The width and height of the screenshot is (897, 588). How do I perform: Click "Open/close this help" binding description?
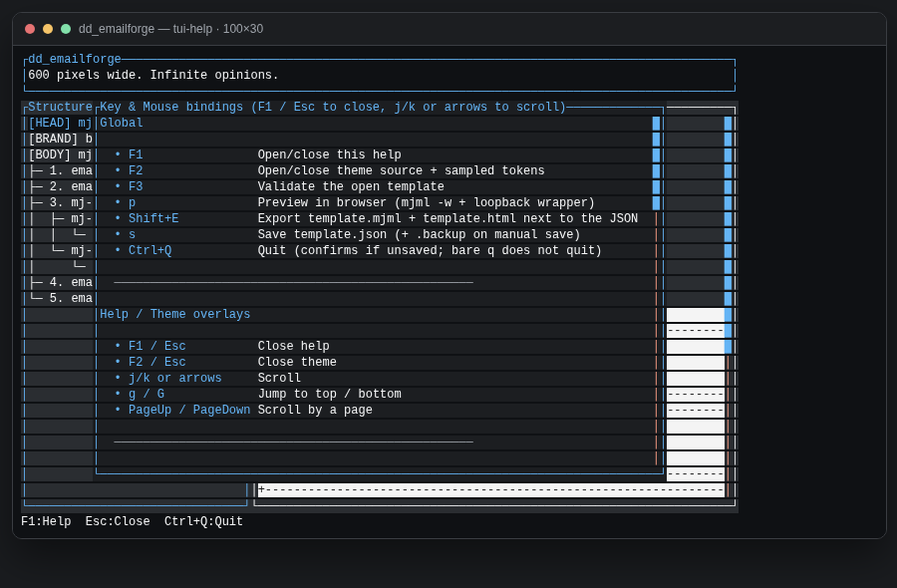tap(330, 155)
